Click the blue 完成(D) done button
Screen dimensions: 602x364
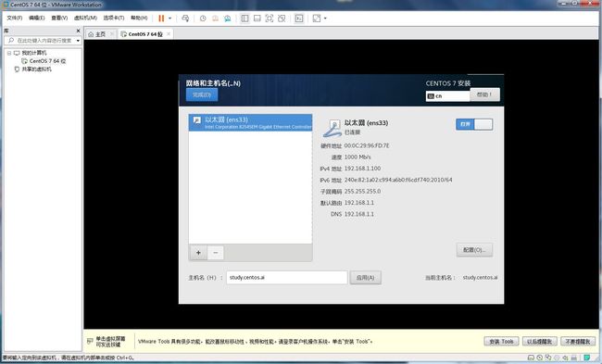coord(202,94)
